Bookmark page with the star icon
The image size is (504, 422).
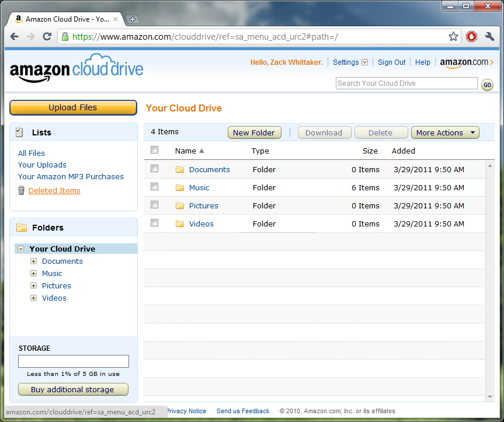coord(453,37)
